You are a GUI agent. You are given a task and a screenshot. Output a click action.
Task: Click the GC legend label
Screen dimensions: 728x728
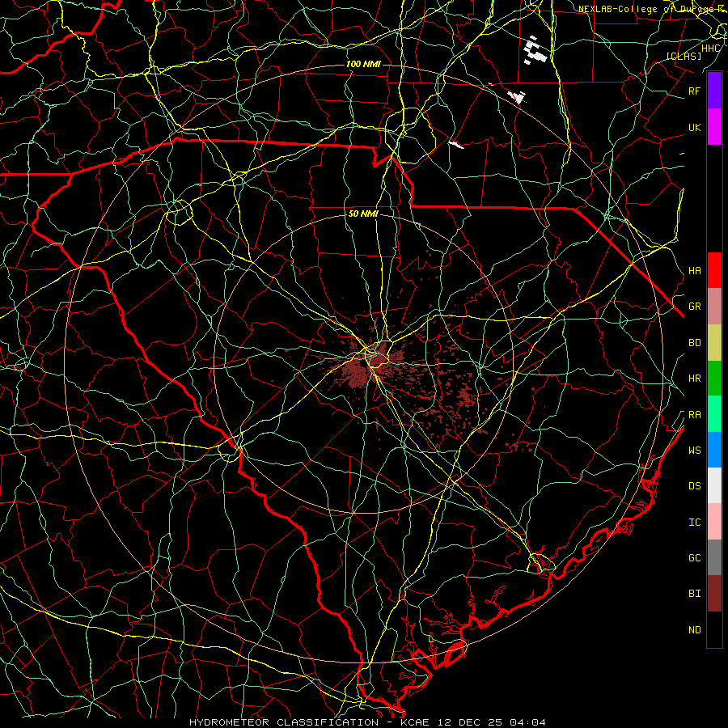click(694, 557)
